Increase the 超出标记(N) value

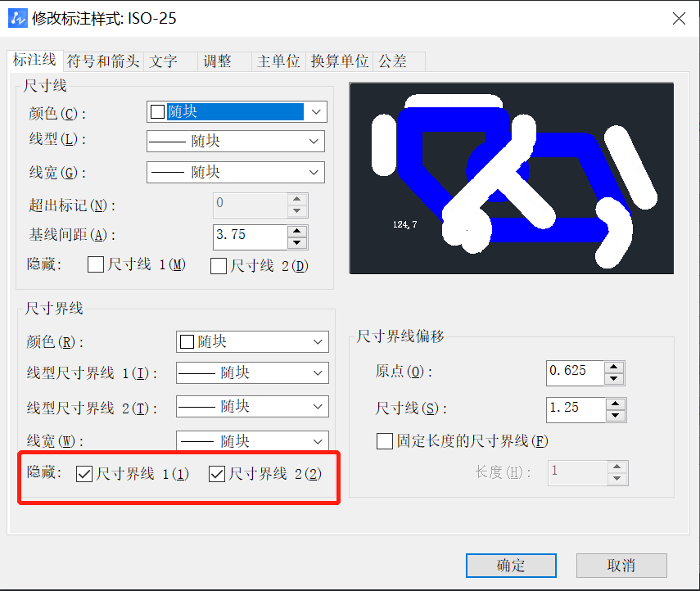tap(297, 199)
